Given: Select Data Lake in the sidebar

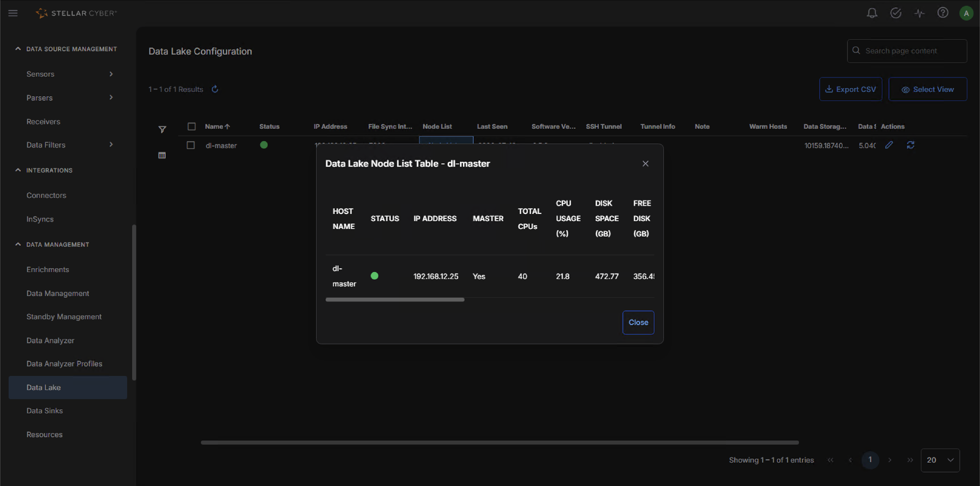Looking at the screenshot, I should (x=68, y=387).
